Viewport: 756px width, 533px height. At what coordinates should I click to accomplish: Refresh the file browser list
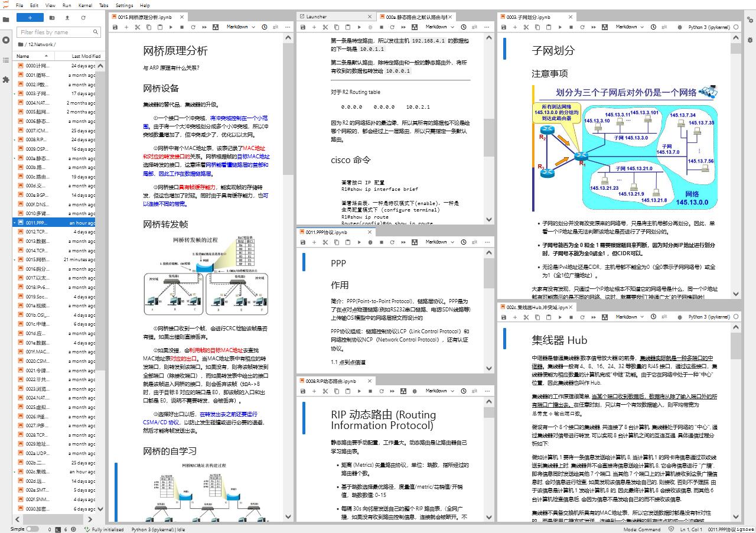click(83, 18)
